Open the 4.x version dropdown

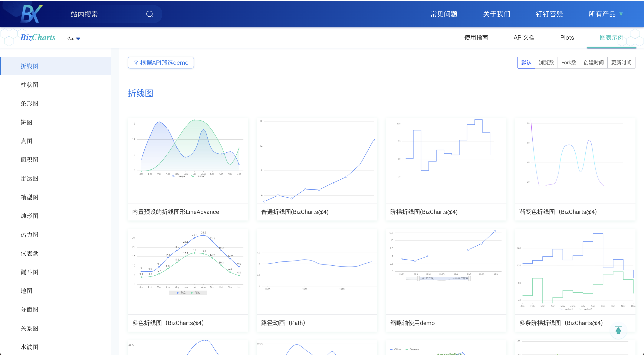click(x=73, y=38)
